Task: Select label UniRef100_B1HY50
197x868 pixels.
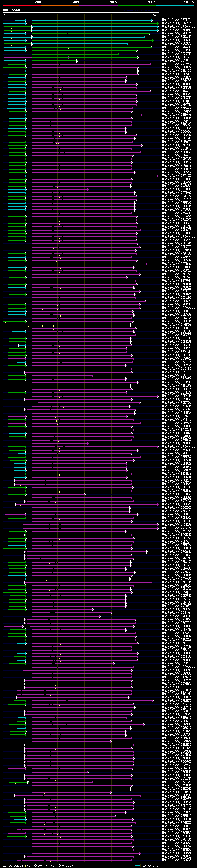Action: click(x=177, y=365)
